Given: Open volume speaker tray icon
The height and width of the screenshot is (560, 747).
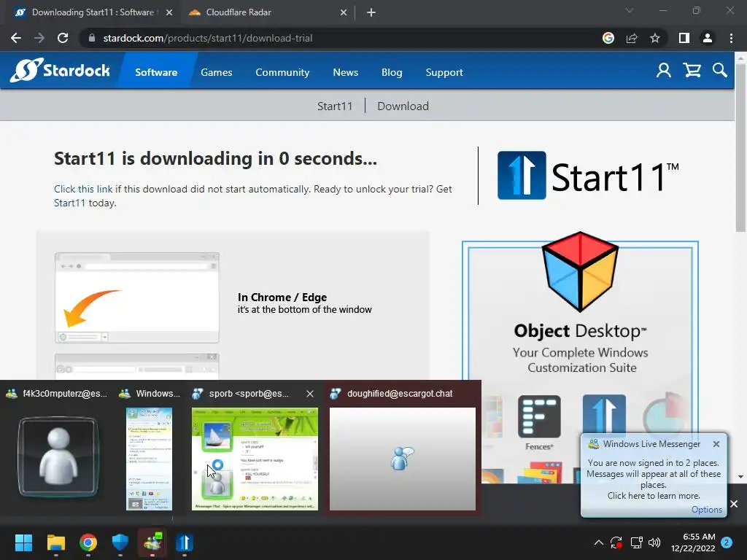Looking at the screenshot, I should pyautogui.click(x=654, y=542).
